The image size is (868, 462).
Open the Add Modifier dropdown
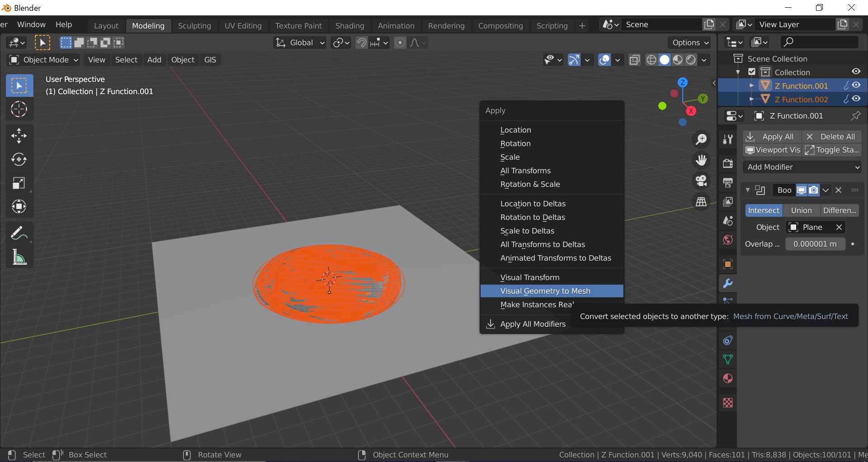(x=802, y=167)
